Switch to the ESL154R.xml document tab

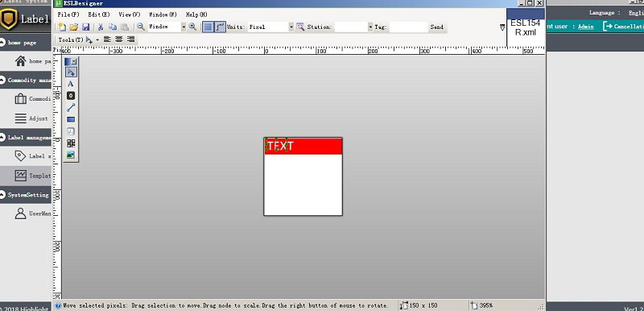click(x=526, y=27)
